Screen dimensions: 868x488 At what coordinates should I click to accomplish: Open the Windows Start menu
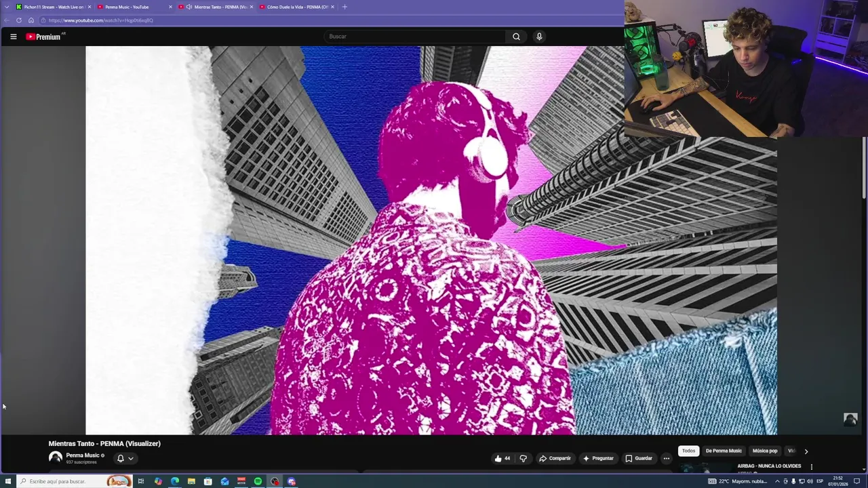click(x=7, y=481)
